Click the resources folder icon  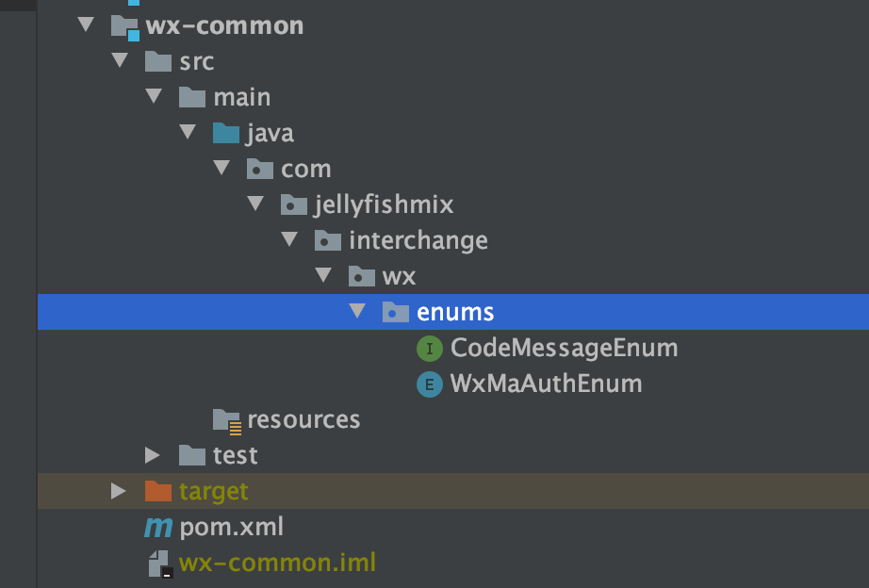(x=227, y=420)
